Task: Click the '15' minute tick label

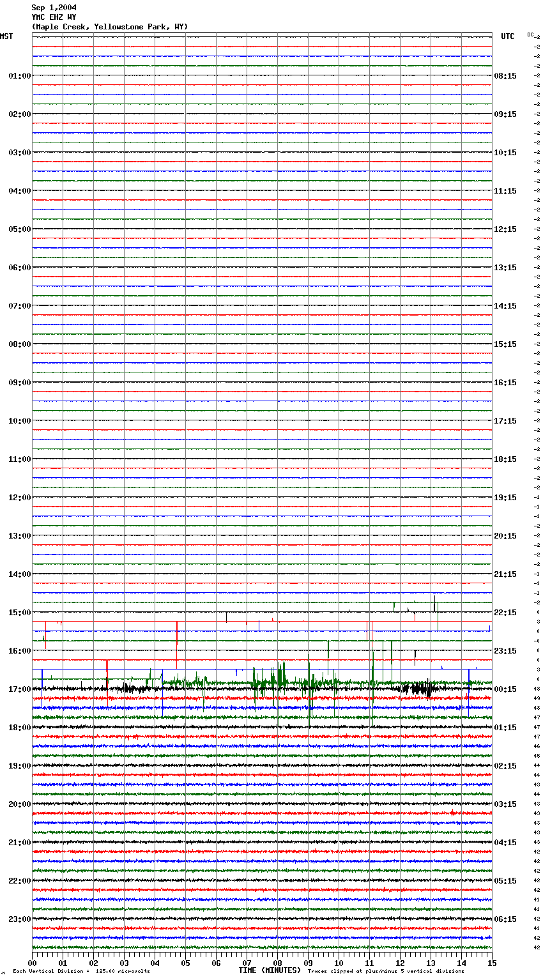Action: click(x=492, y=963)
